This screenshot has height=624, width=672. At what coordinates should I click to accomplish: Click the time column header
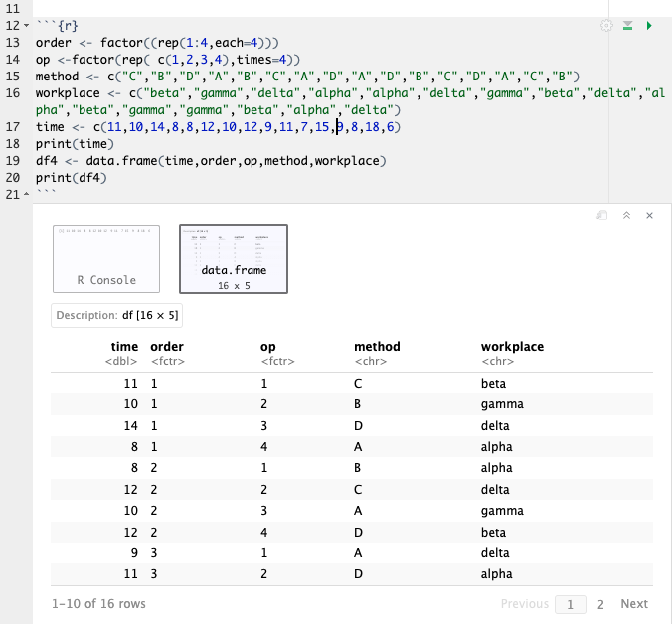pos(124,347)
